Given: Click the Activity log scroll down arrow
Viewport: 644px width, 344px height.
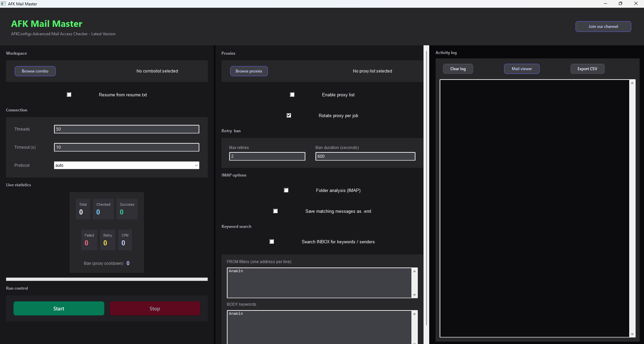Looking at the screenshot, I should point(632,334).
